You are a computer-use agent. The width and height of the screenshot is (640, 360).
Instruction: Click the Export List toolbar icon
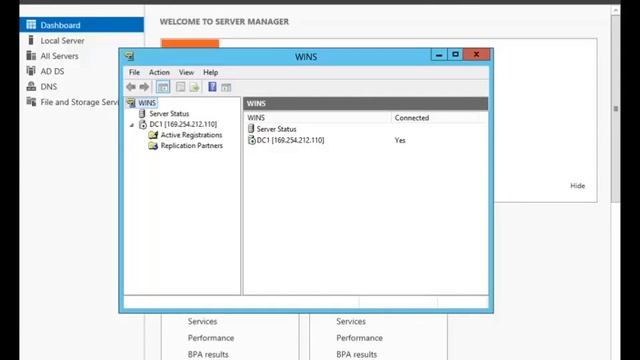click(x=195, y=87)
